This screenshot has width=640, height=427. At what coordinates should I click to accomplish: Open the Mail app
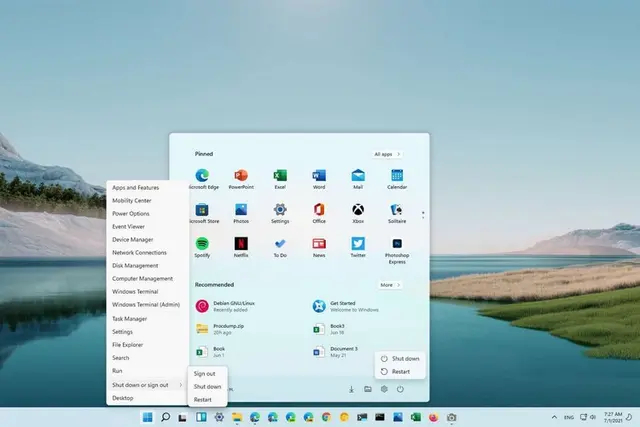pyautogui.click(x=358, y=179)
